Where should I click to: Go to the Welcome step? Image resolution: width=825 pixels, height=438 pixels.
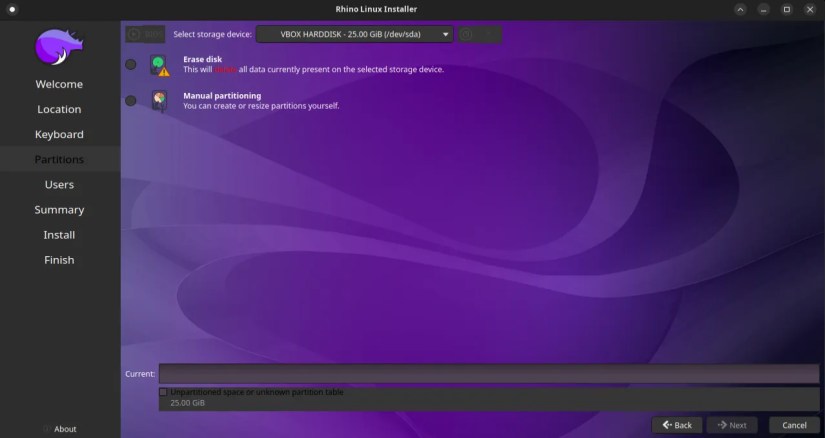click(59, 84)
